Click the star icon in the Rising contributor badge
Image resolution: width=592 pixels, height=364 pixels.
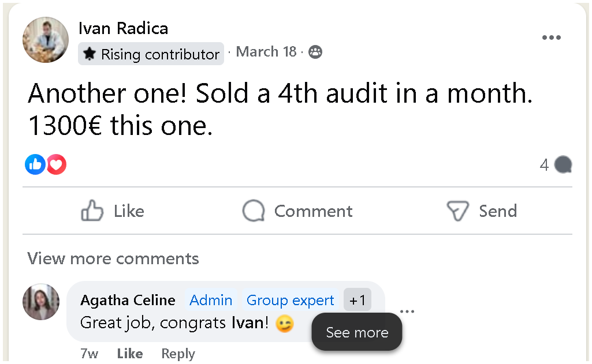pyautogui.click(x=90, y=54)
